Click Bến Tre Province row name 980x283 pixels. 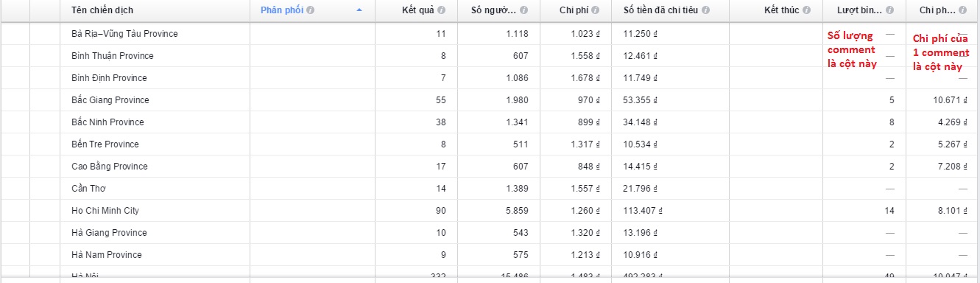coord(105,144)
